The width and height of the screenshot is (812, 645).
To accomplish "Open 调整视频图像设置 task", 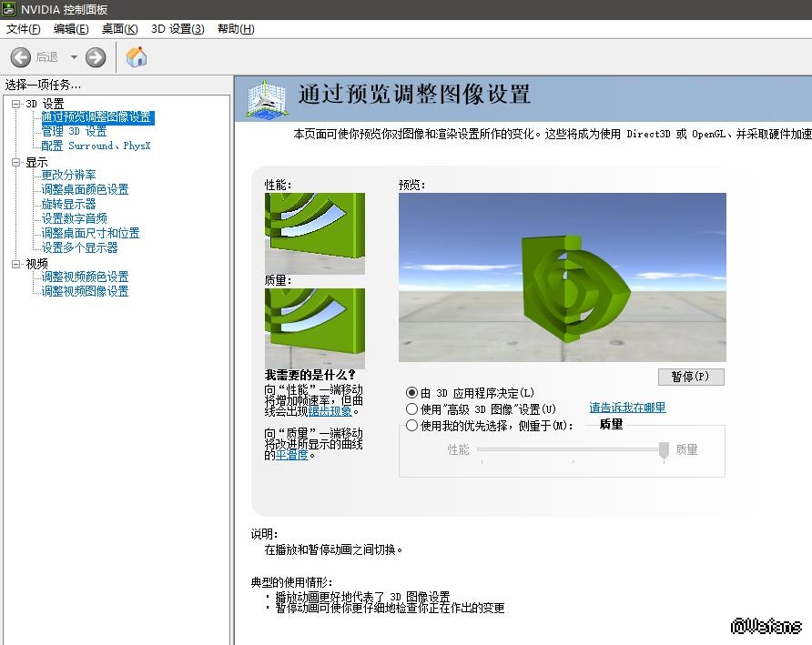I will coord(85,291).
